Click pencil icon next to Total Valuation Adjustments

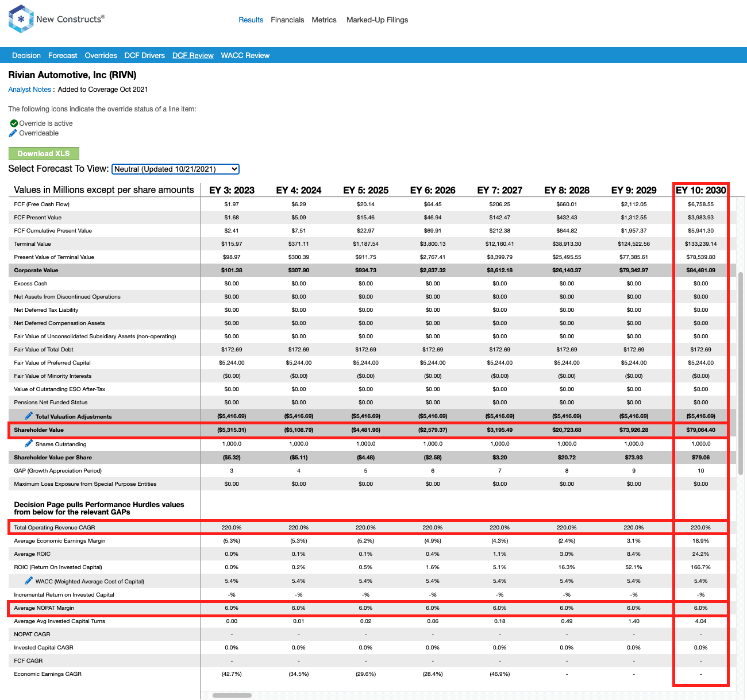click(x=29, y=415)
